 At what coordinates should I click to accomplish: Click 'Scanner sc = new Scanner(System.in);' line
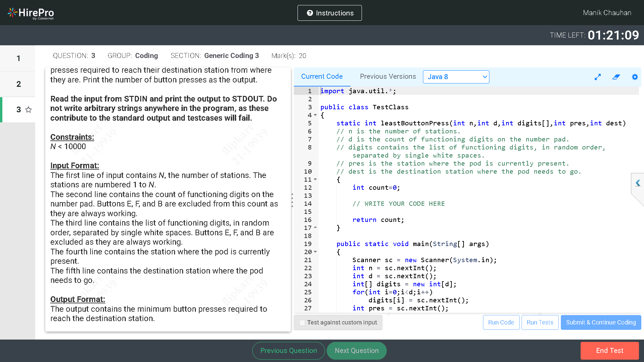tap(424, 260)
